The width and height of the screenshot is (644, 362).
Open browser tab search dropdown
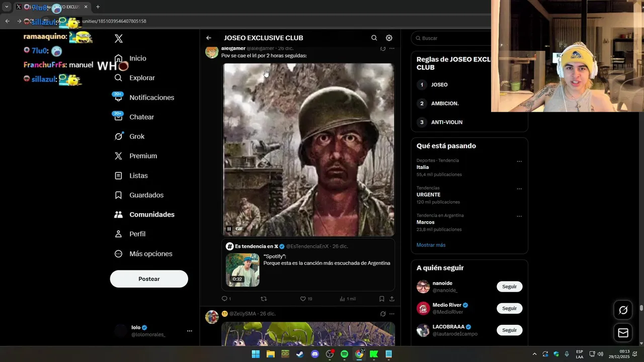point(7,7)
